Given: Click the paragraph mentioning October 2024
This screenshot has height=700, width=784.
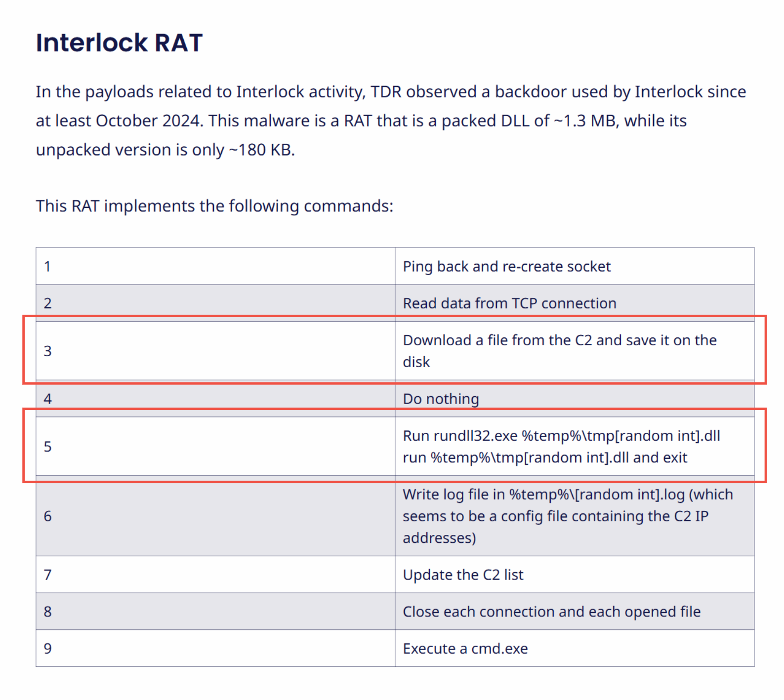Looking at the screenshot, I should click(390, 121).
